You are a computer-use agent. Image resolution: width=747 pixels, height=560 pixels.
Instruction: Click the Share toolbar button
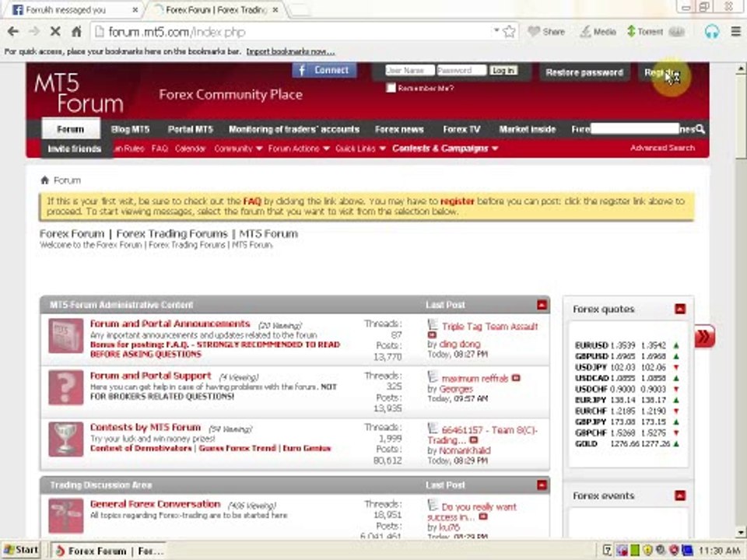tap(546, 32)
